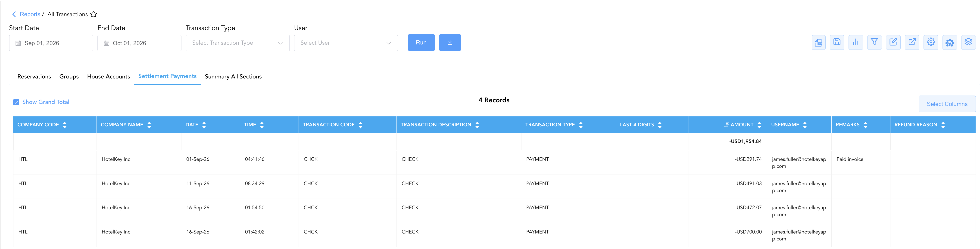The height and width of the screenshot is (249, 980).
Task: Sort by Transaction Code column
Action: coord(360,125)
